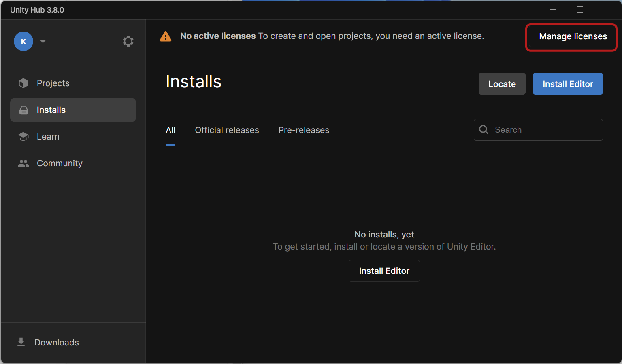Click the Install Editor button under No installs

coord(384,271)
